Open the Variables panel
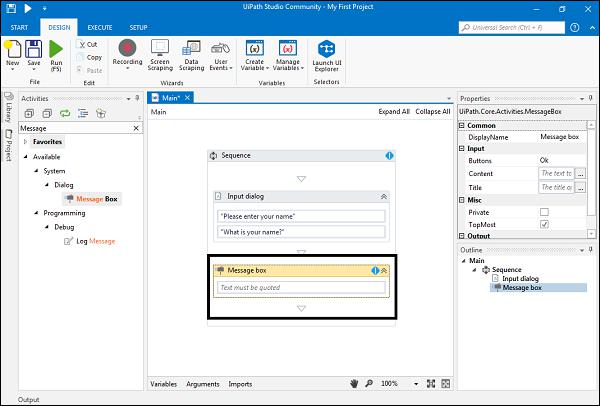 pos(163,384)
